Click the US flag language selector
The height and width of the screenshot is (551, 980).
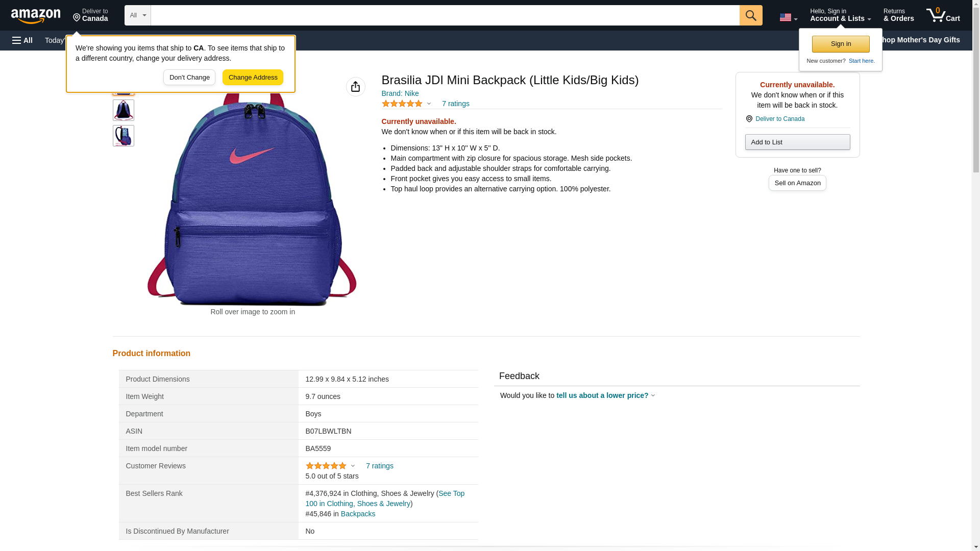788,17
